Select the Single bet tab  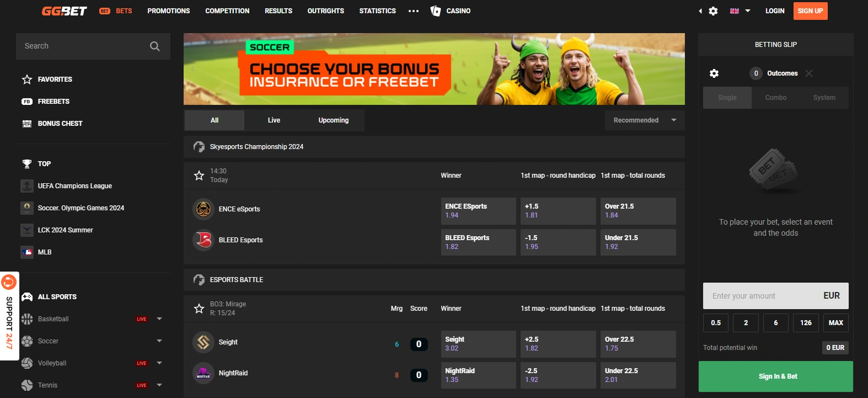click(727, 98)
